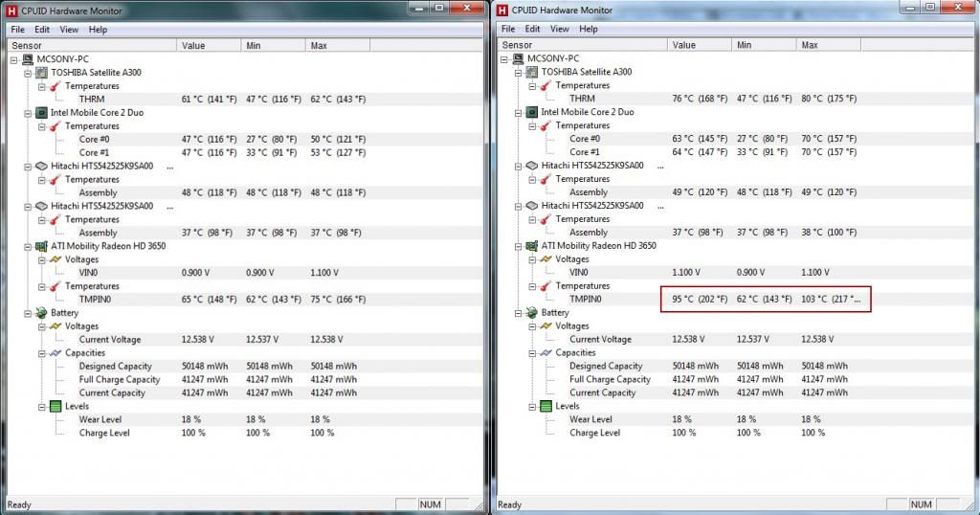Click thermometer icon under ATI Radeon, right window
This screenshot has height=515, width=980.
(x=546, y=285)
